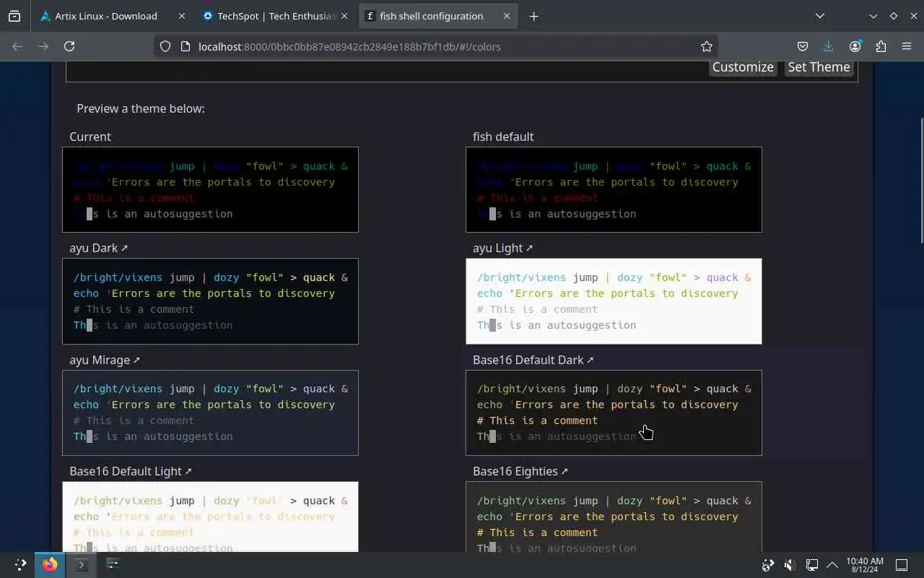Open Firefox View at the tab bar's left
Screen dimensions: 924x578
tap(14, 16)
